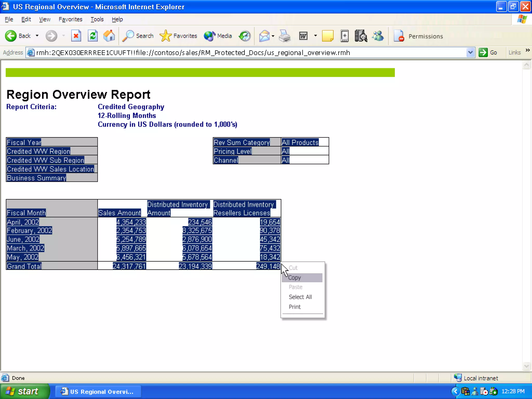Click the Messenger people icon
The width and height of the screenshot is (532, 399).
click(378, 36)
